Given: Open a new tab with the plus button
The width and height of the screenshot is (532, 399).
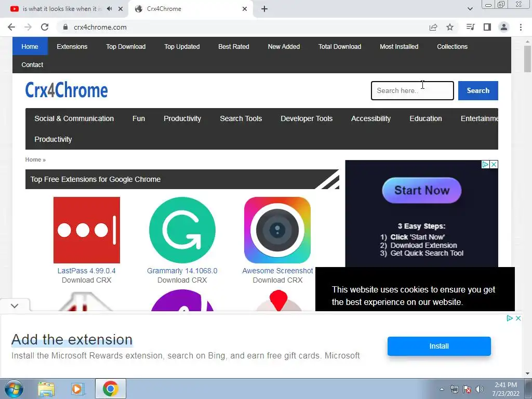Looking at the screenshot, I should (264, 9).
